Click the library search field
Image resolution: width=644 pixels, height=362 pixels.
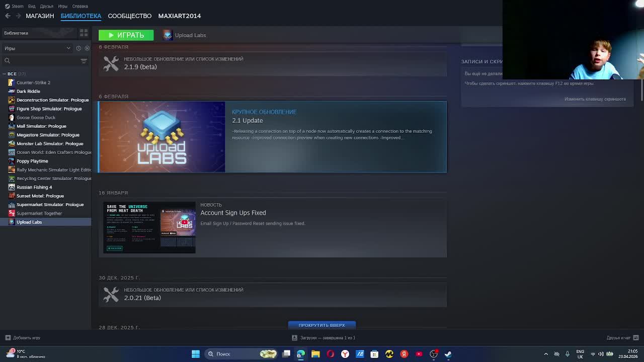[40, 61]
